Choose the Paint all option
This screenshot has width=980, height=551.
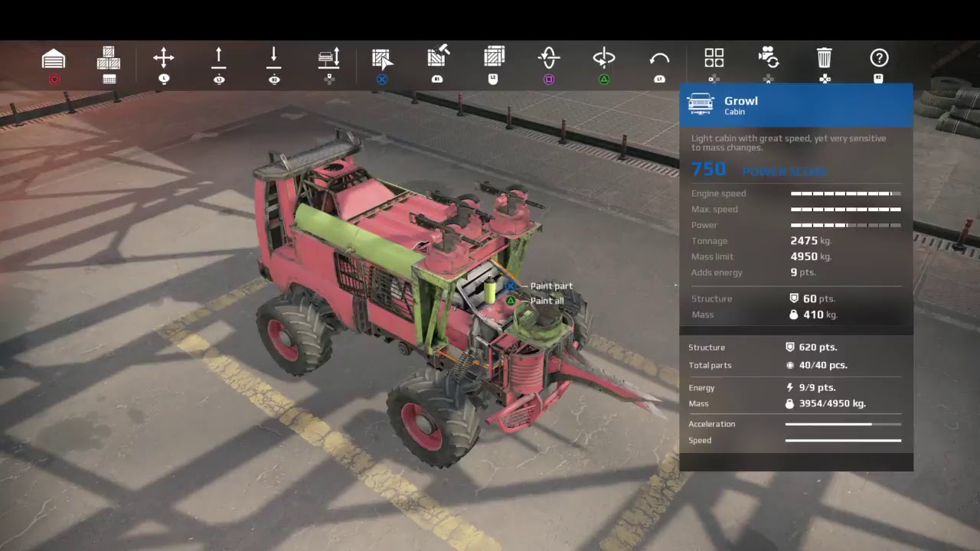tap(547, 301)
